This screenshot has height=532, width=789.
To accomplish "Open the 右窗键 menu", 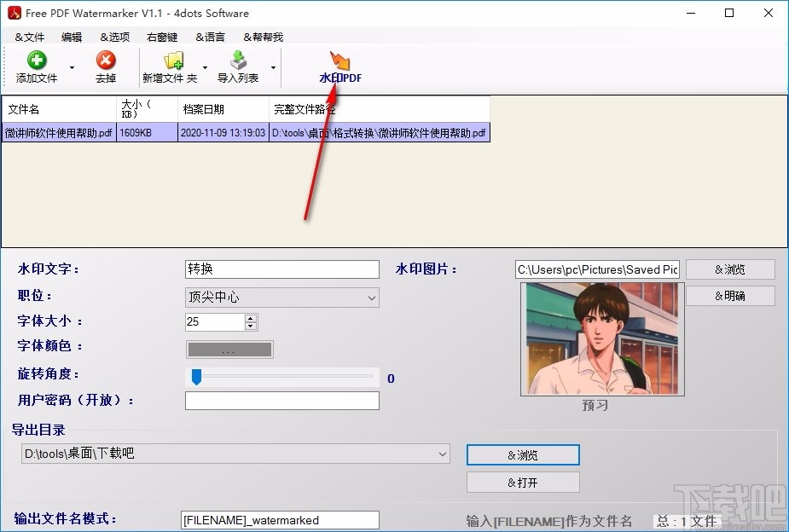I will click(x=162, y=38).
